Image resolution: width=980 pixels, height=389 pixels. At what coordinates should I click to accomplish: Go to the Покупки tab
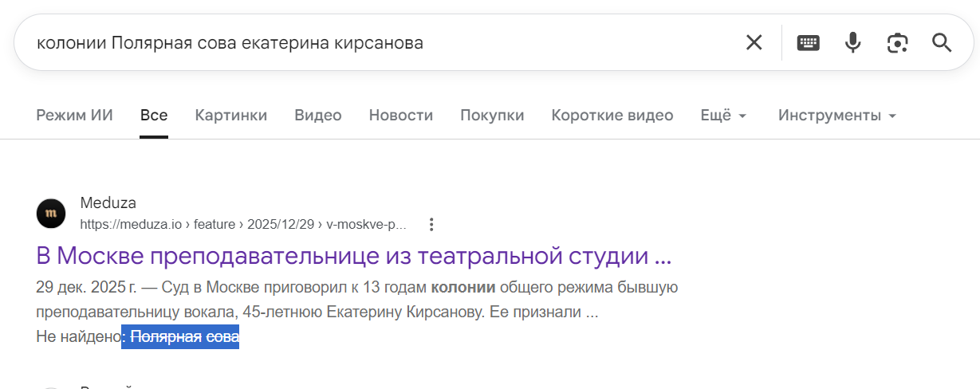pyautogui.click(x=492, y=116)
